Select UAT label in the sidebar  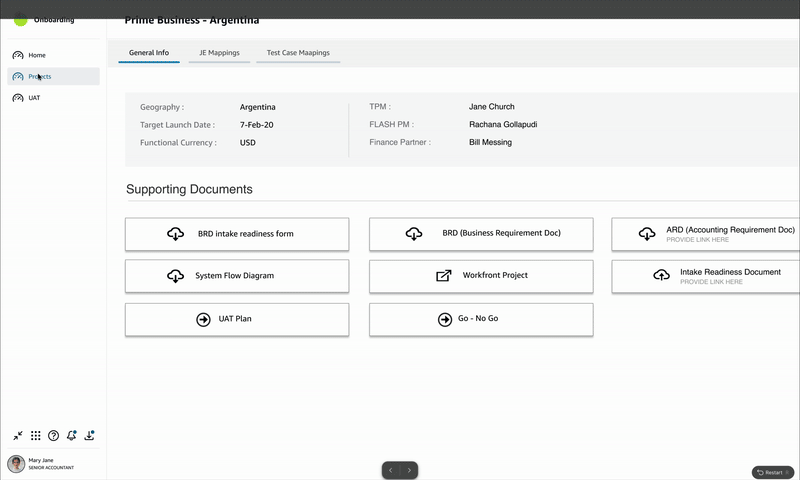pyautogui.click(x=34, y=98)
